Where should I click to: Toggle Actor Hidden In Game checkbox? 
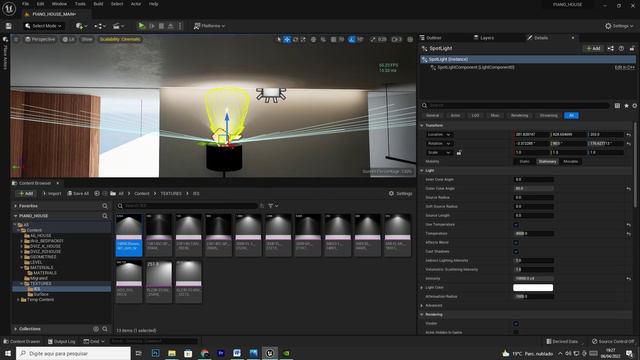(516, 332)
